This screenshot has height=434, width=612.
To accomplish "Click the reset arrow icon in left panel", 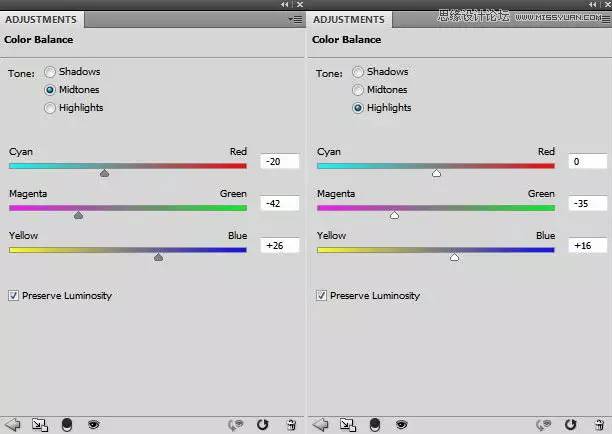I will click(263, 425).
